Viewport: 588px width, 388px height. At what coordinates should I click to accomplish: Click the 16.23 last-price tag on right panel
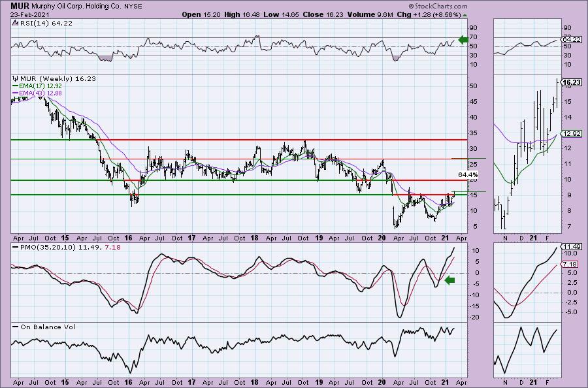(572, 82)
